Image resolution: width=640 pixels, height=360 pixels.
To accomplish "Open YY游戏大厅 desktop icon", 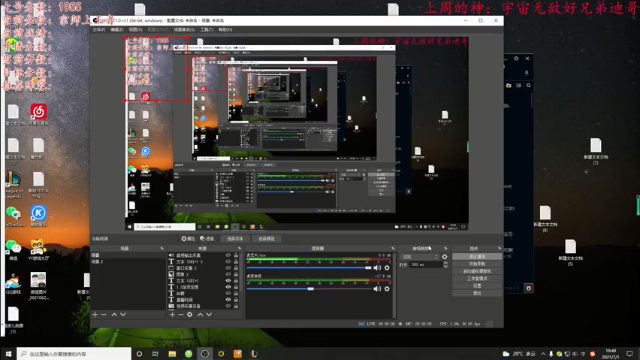I will 38,250.
